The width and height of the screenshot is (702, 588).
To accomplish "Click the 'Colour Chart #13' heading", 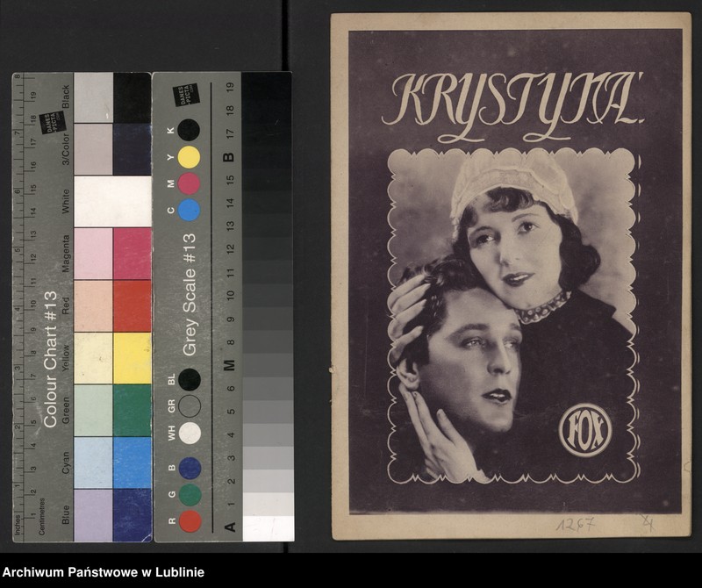I will (x=50, y=359).
